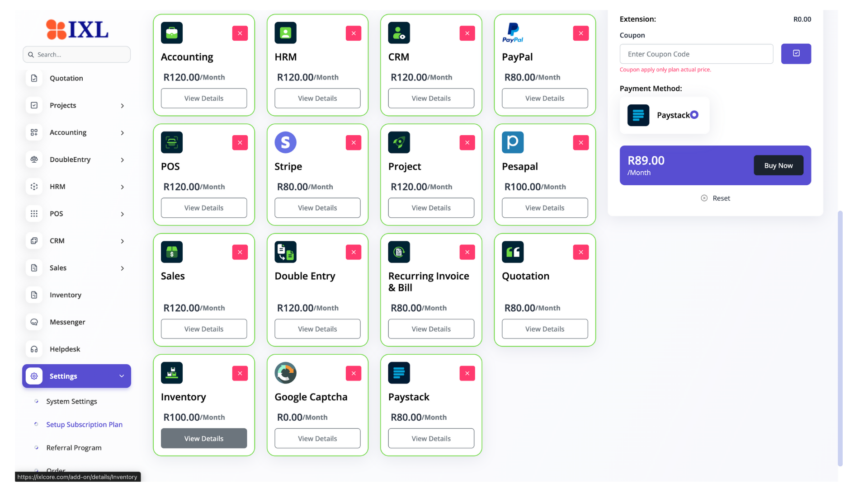Viewport: 868px width, 488px height.
Task: Click the PayPal logo icon
Action: 513,33
